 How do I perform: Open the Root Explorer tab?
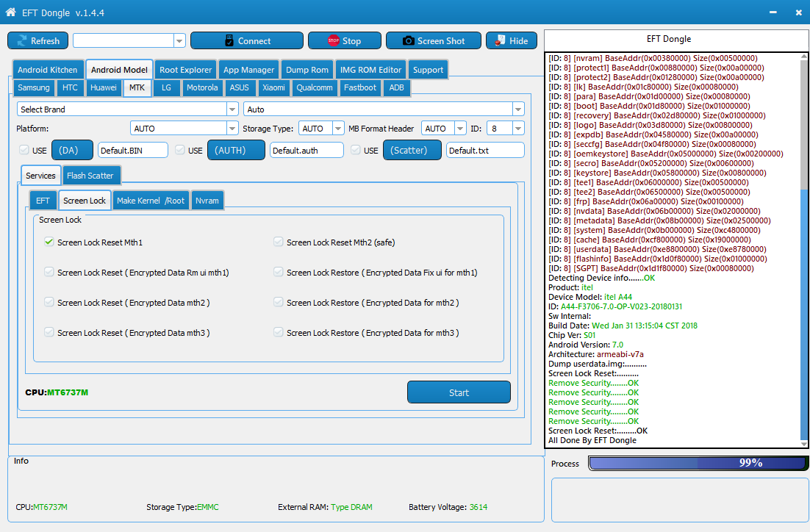185,70
